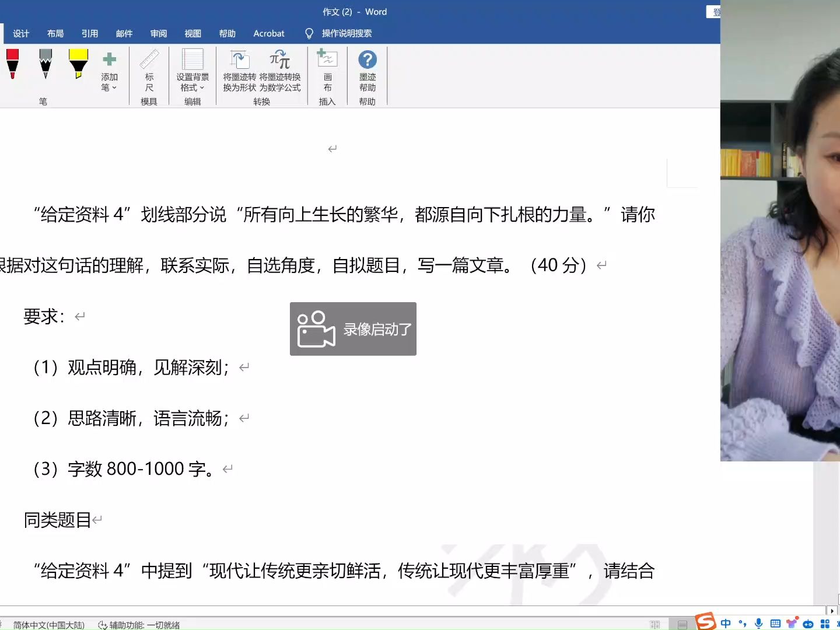Insert a drawing canvas (画布)

click(327, 71)
